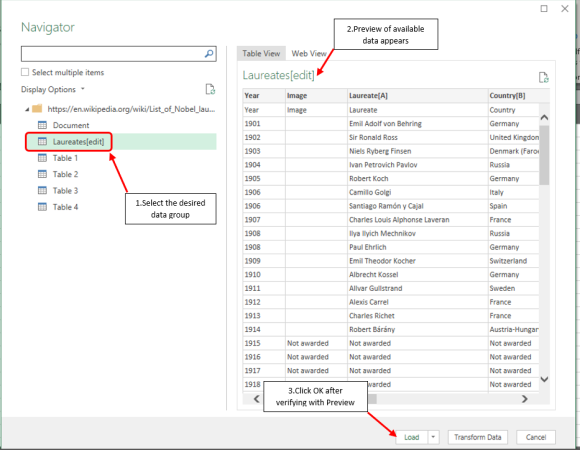The image size is (580, 450).
Task: Click the refresh preview icon above table
Action: (x=543, y=77)
